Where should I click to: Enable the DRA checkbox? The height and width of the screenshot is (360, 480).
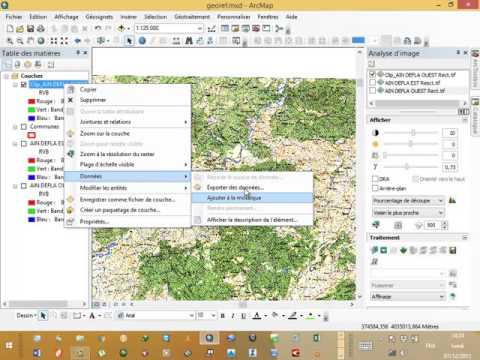tap(375, 179)
